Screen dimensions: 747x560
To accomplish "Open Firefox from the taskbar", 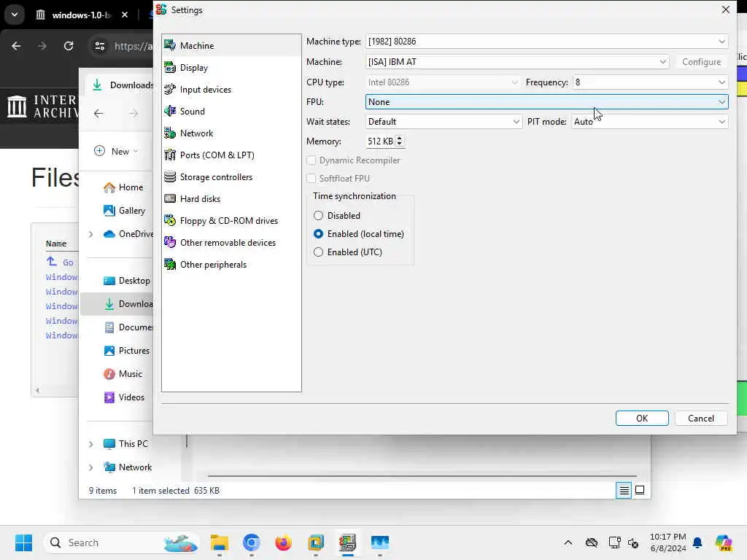I will (284, 542).
